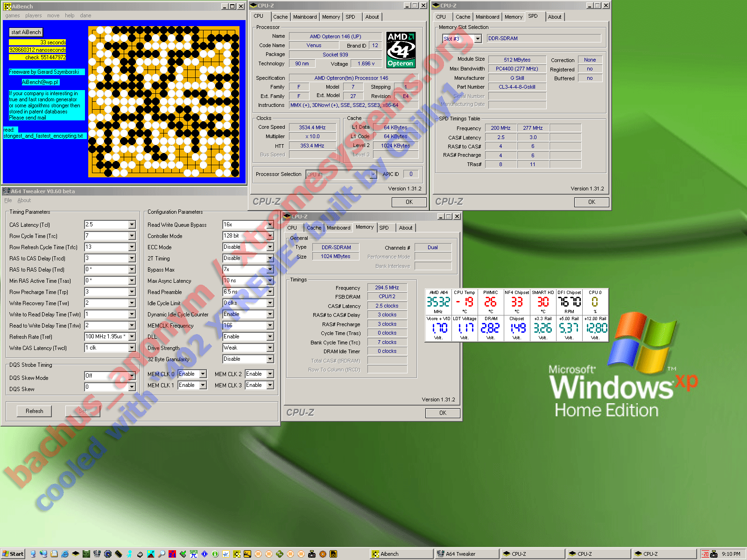747x560 pixels.
Task: Select About tab in SPD CPU-Z window
Action: [555, 17]
